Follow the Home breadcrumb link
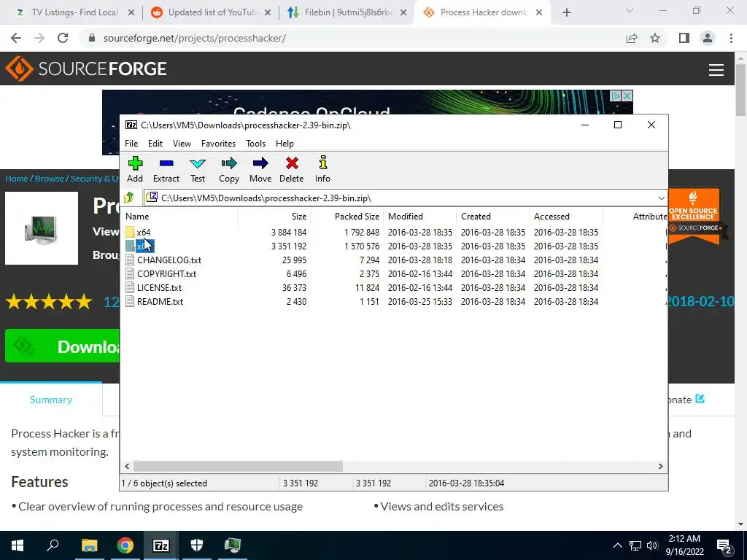Image resolution: width=747 pixels, height=560 pixels. (17, 179)
